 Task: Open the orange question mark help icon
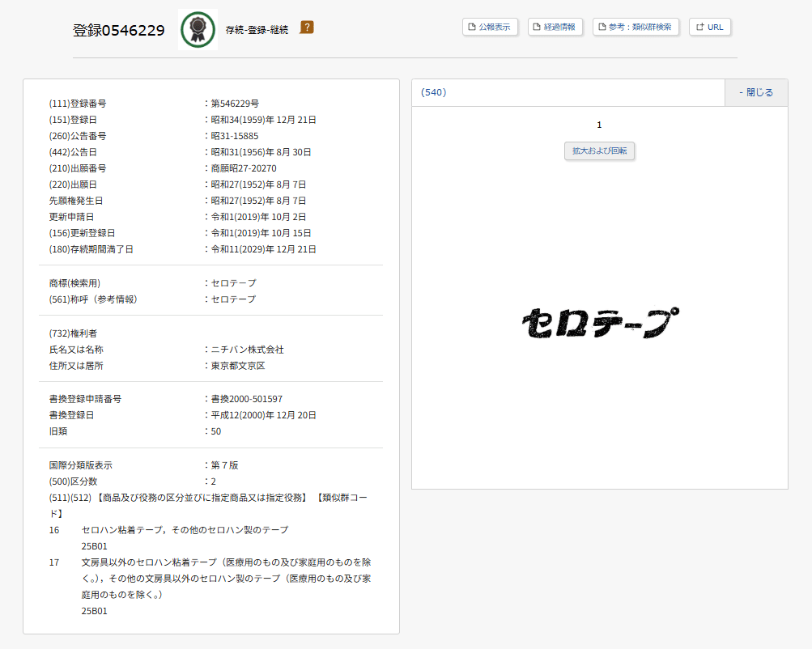pyautogui.click(x=306, y=27)
